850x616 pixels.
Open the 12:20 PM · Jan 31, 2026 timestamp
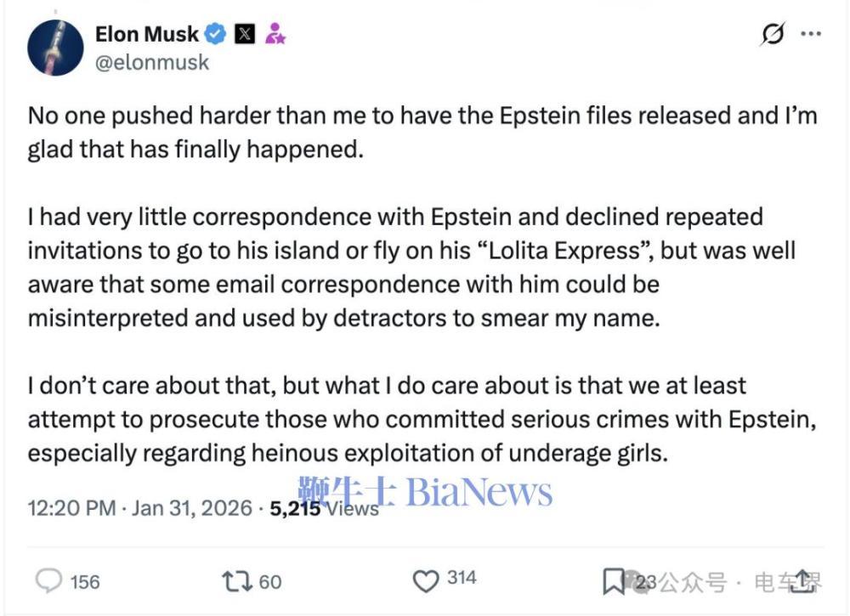139,508
